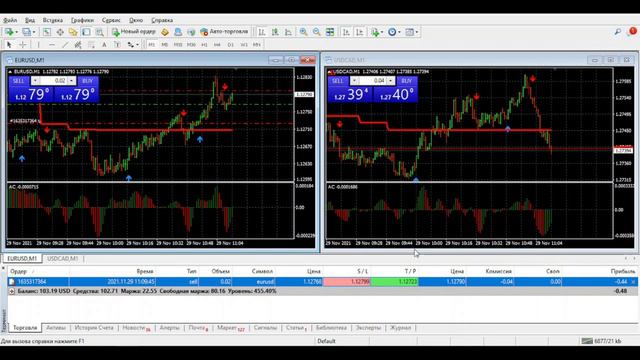Switch chart to bar chart icon

click(262, 32)
